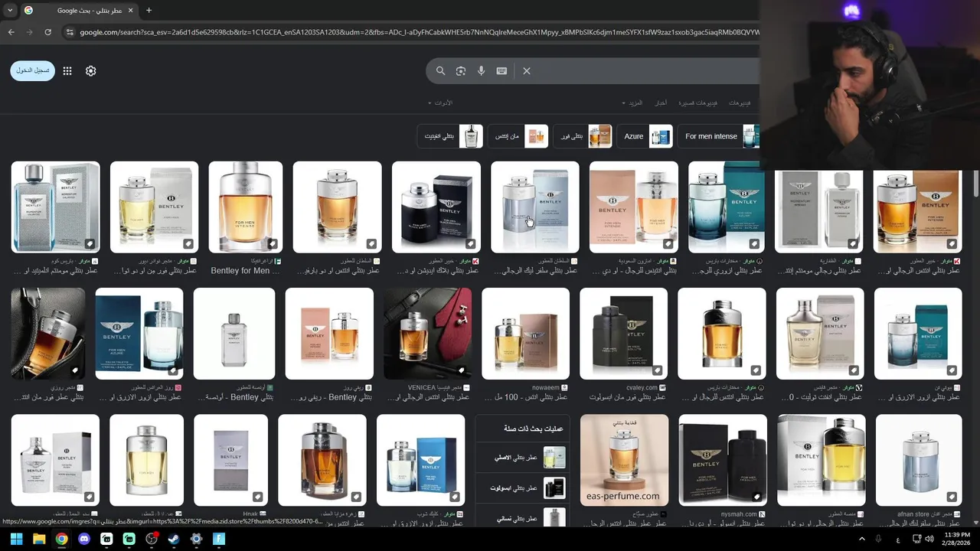Open the leather bag Bentley perfume image
This screenshot has width=980, height=551.
[x=47, y=334]
